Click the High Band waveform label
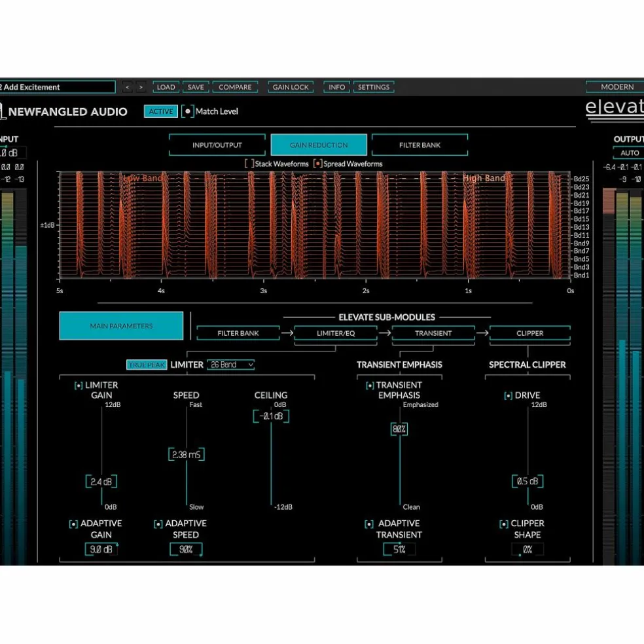 coord(484,178)
